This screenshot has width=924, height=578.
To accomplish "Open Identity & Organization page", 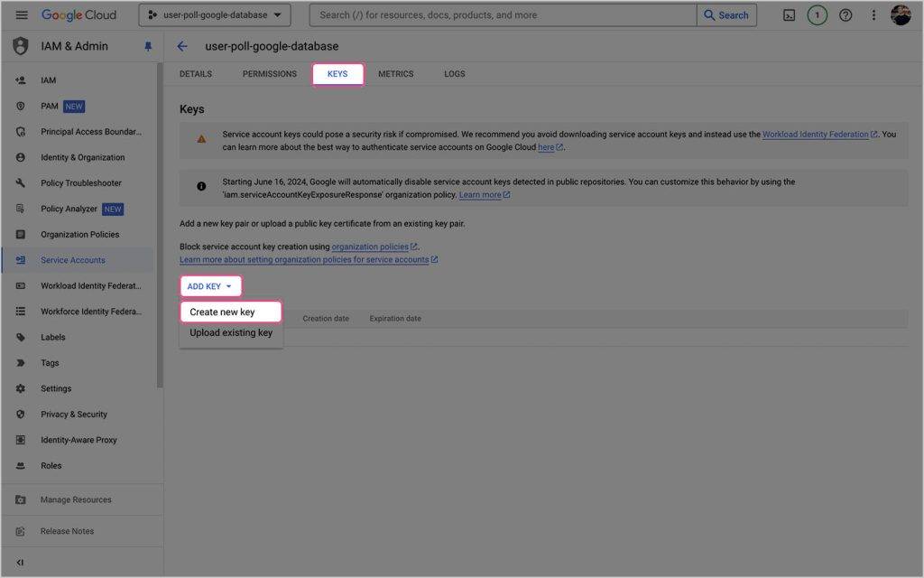I will point(82,157).
